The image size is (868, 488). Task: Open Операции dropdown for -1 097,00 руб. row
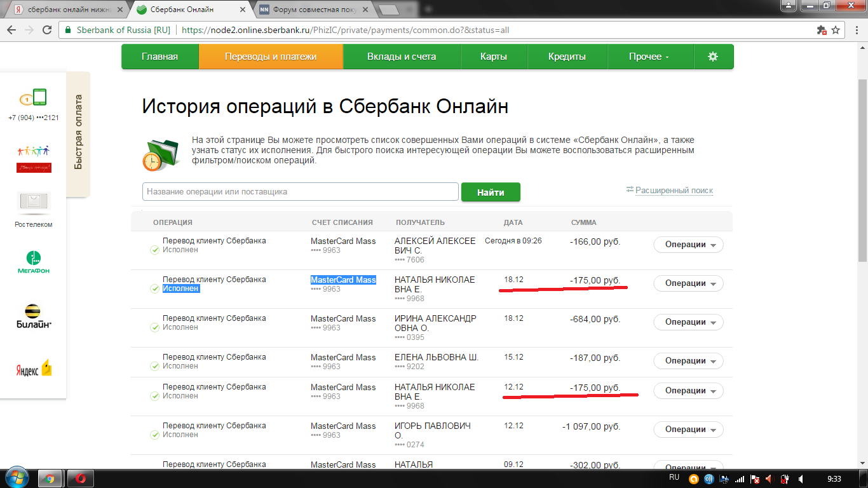(x=688, y=430)
